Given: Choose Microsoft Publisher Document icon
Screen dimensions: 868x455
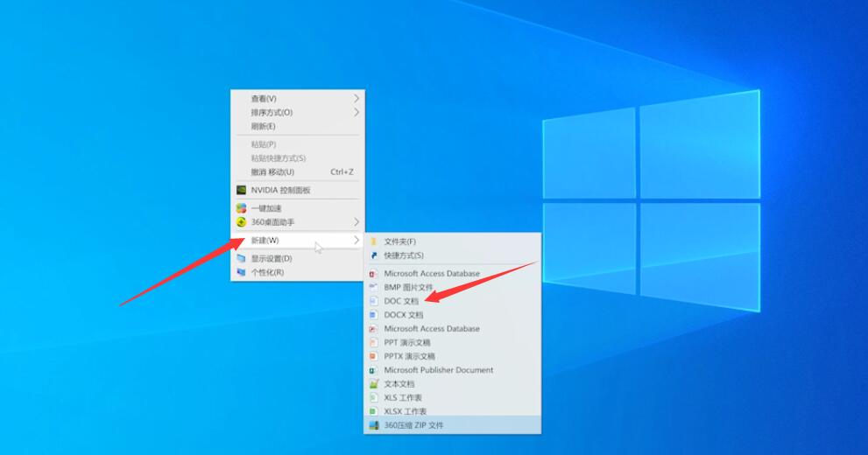Looking at the screenshot, I should 374,370.
